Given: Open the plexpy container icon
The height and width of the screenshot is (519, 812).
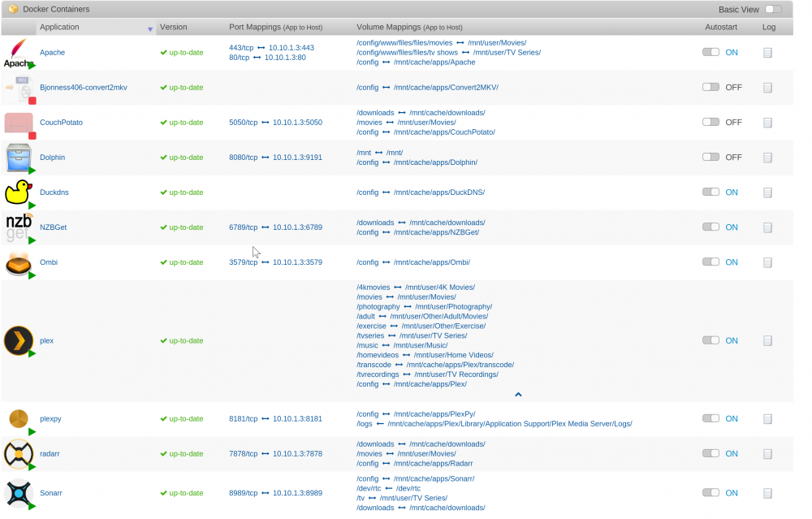Looking at the screenshot, I should [x=19, y=418].
